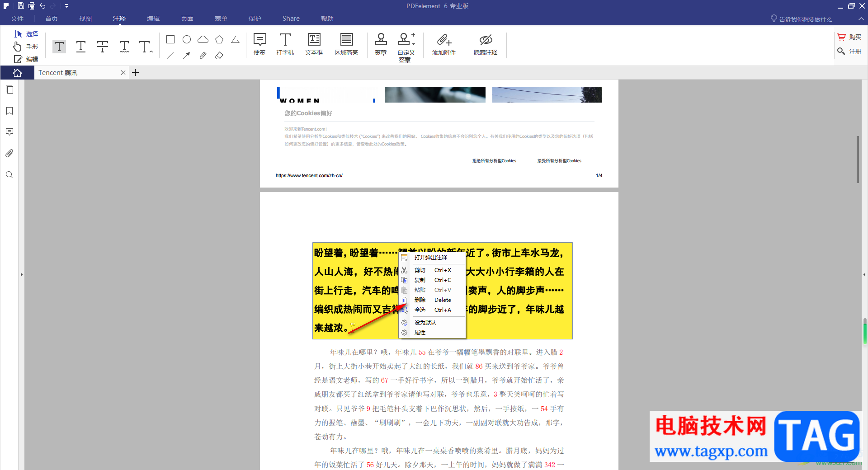
Task: Click the 便签 sticky note tool
Action: tap(259, 44)
